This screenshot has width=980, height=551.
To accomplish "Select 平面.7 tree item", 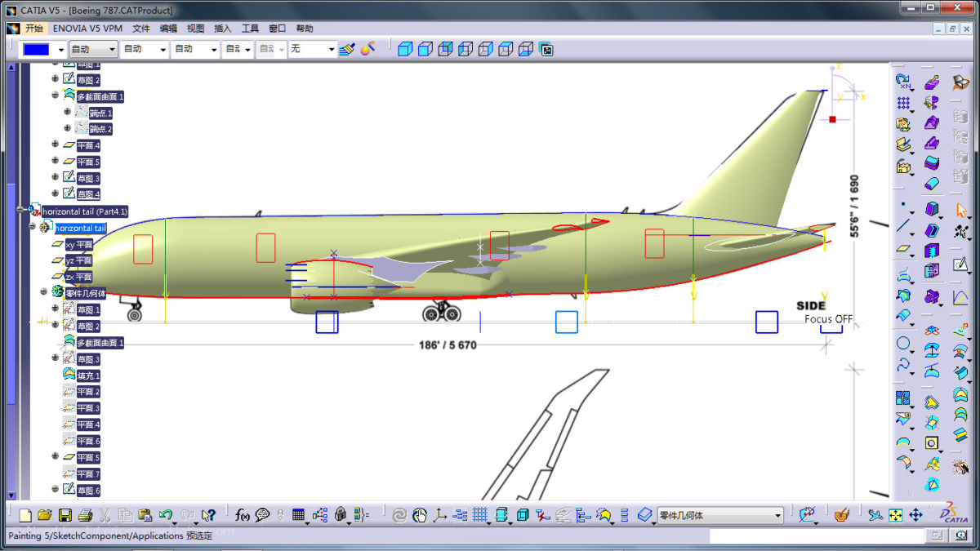I will [88, 473].
